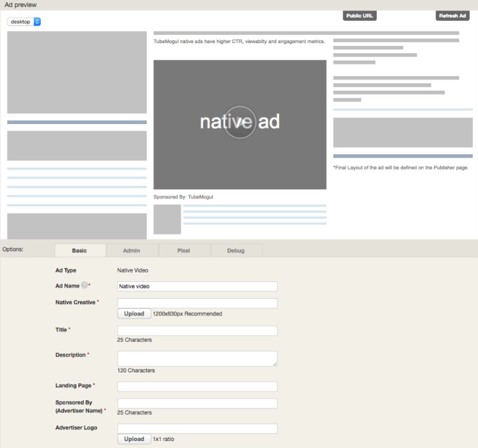Click the 'Sponsored By: TubeMogul' text
Screen dimensions: 478x448
point(183,197)
